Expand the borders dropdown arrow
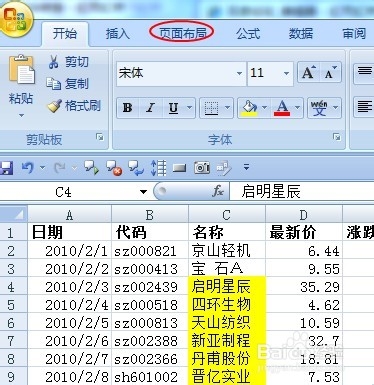 pos(227,108)
